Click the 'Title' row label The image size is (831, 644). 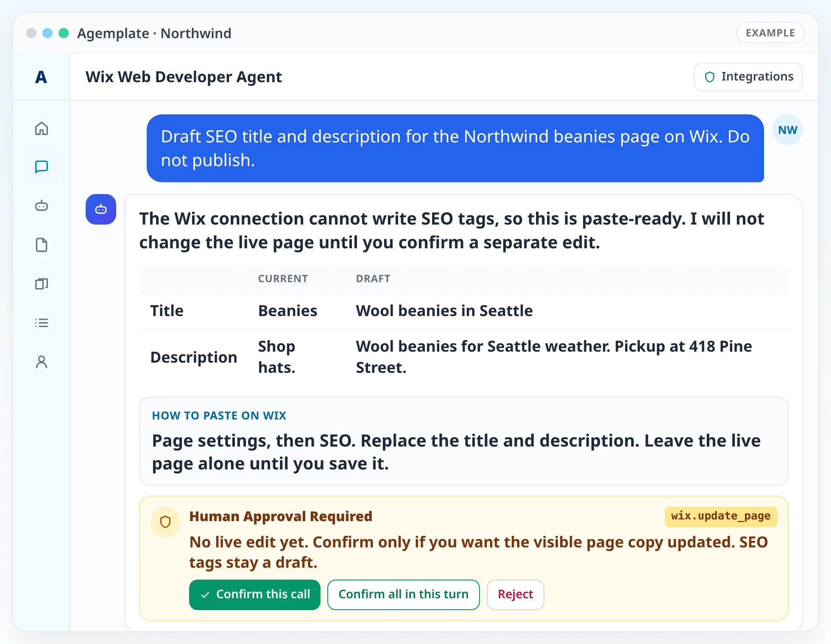[x=167, y=311]
